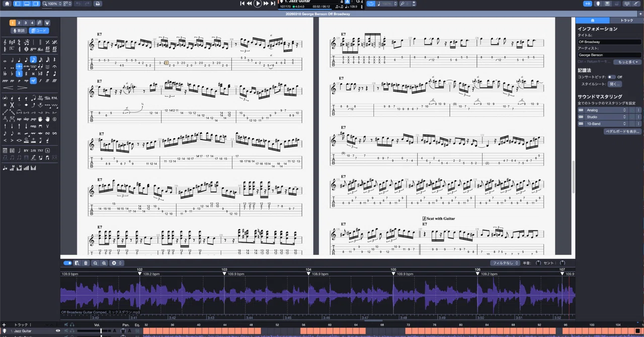
Task: Jump to first bar playback button
Action: click(x=242, y=4)
